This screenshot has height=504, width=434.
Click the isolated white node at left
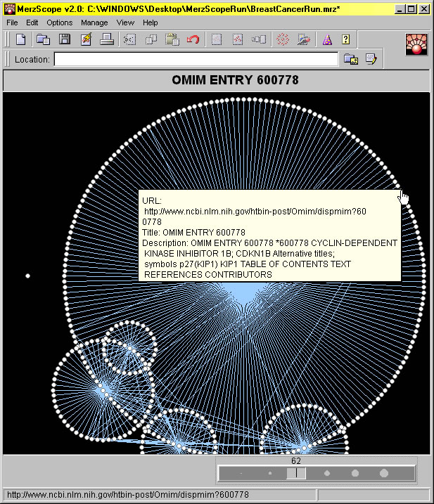click(x=28, y=276)
